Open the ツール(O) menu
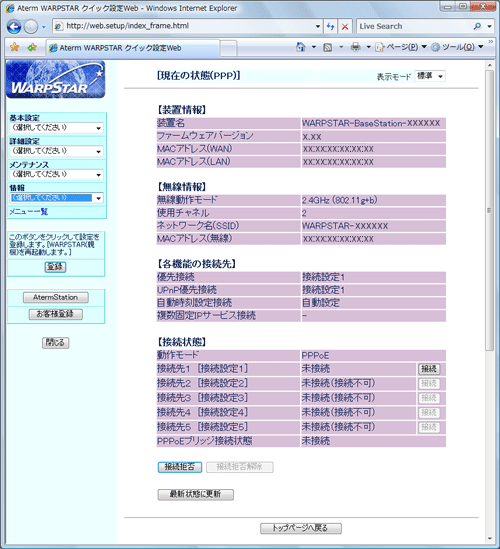 click(457, 47)
